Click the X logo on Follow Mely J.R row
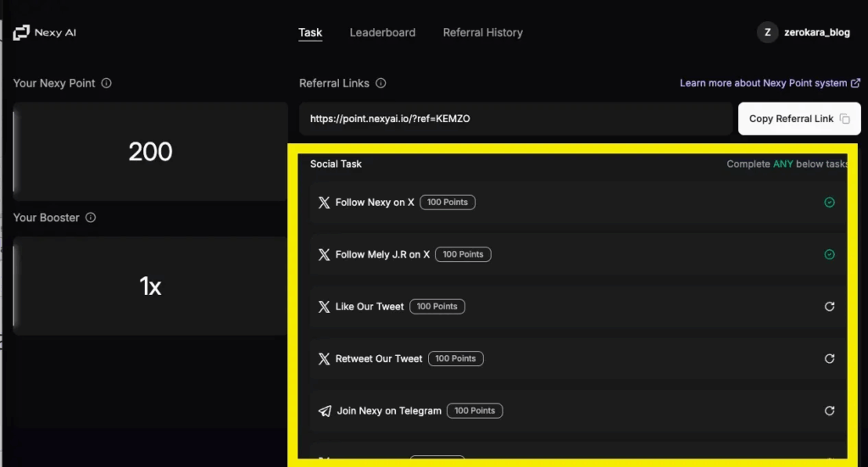868x467 pixels. pyautogui.click(x=324, y=254)
